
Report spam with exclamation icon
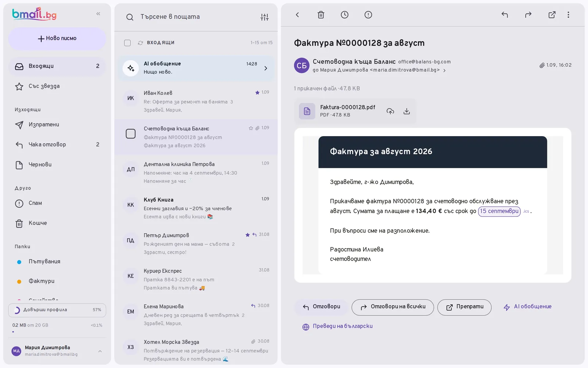point(368,15)
